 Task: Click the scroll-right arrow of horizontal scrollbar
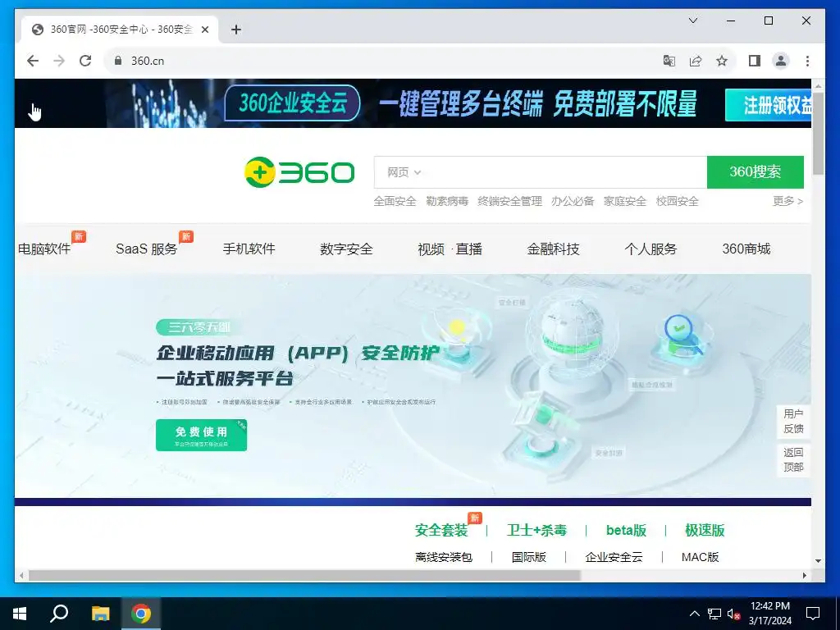(x=805, y=575)
